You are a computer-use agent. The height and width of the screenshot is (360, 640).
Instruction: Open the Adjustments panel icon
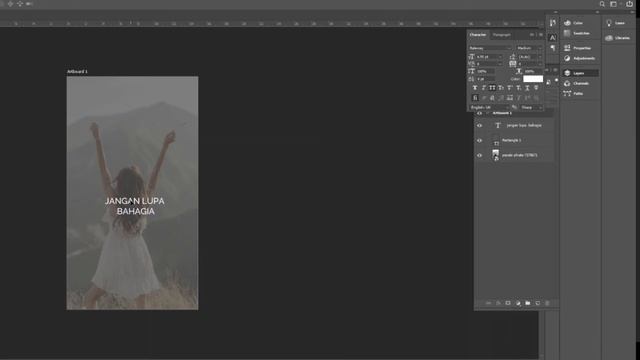click(x=567, y=58)
